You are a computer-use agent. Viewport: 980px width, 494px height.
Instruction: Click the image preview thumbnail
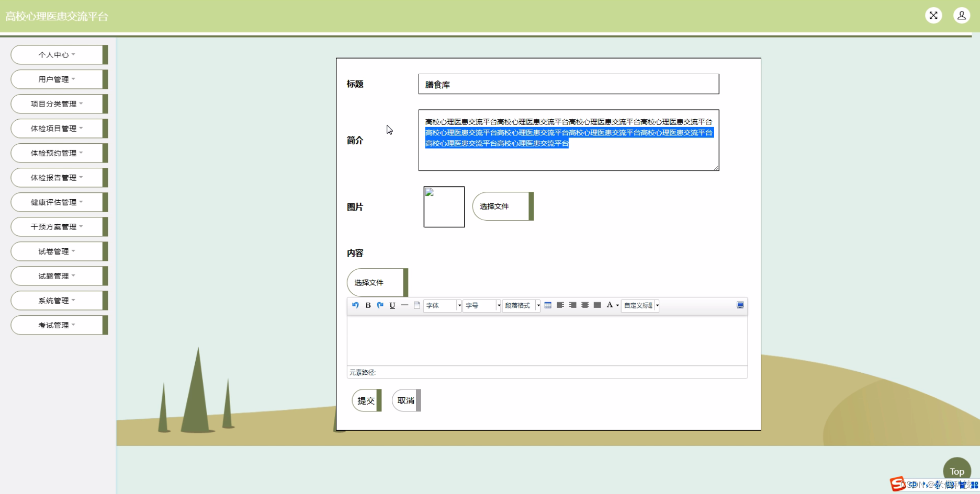[x=444, y=207]
